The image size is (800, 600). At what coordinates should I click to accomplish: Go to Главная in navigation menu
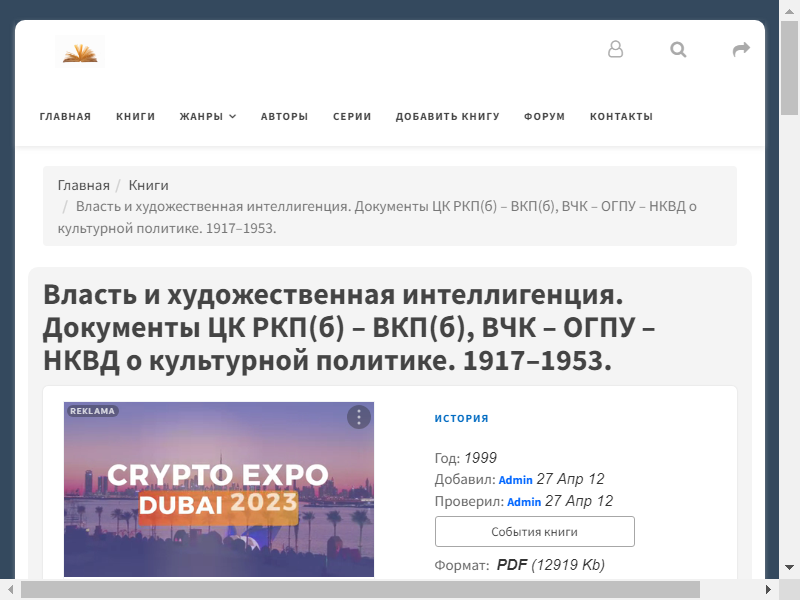(65, 117)
